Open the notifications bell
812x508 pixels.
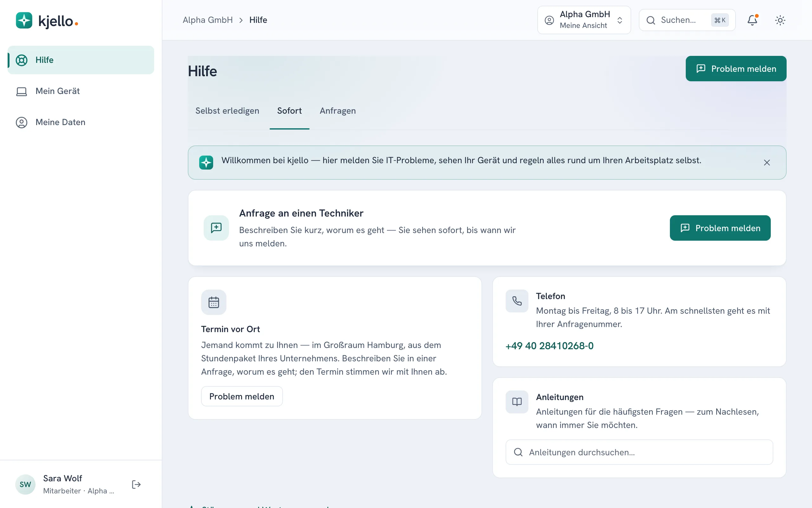click(752, 20)
